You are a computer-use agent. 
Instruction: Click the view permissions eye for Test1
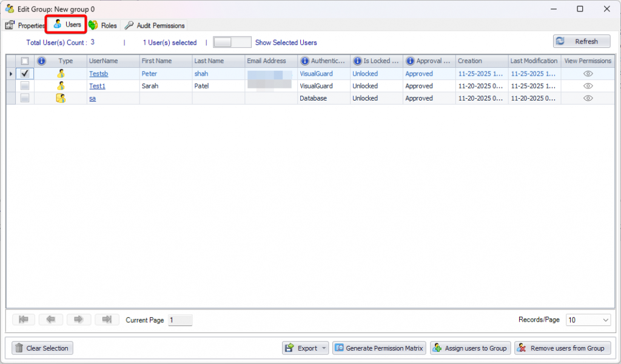coord(587,86)
